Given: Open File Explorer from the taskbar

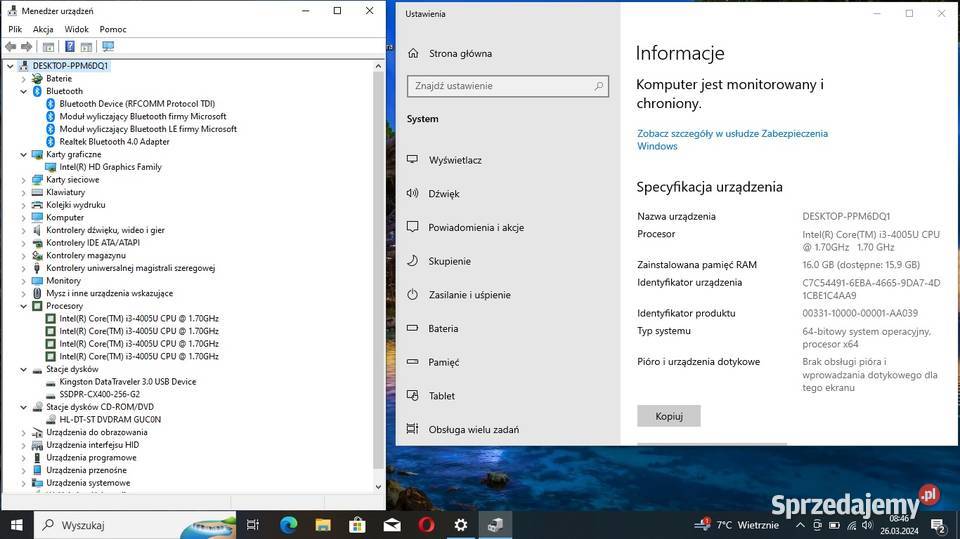Looking at the screenshot, I should [x=323, y=525].
